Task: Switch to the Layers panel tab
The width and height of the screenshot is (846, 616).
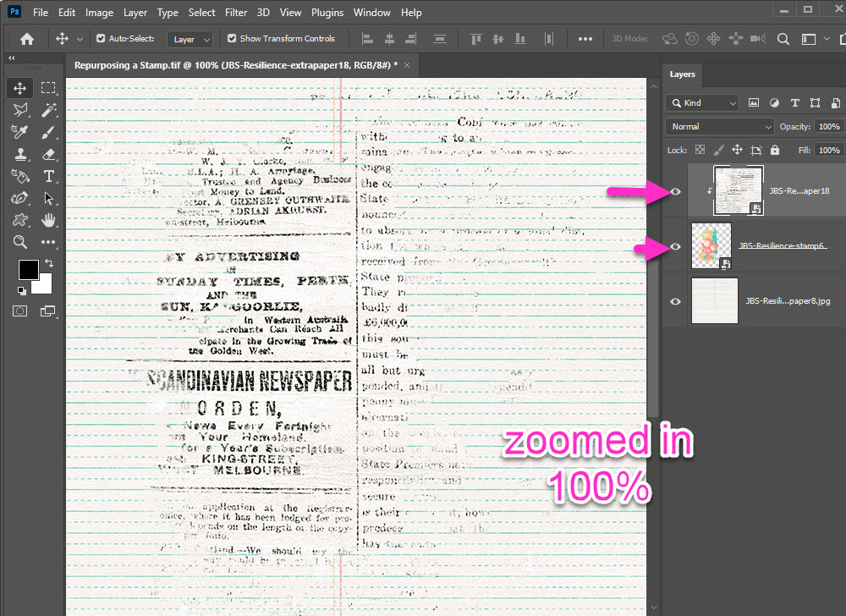Action: click(x=683, y=74)
